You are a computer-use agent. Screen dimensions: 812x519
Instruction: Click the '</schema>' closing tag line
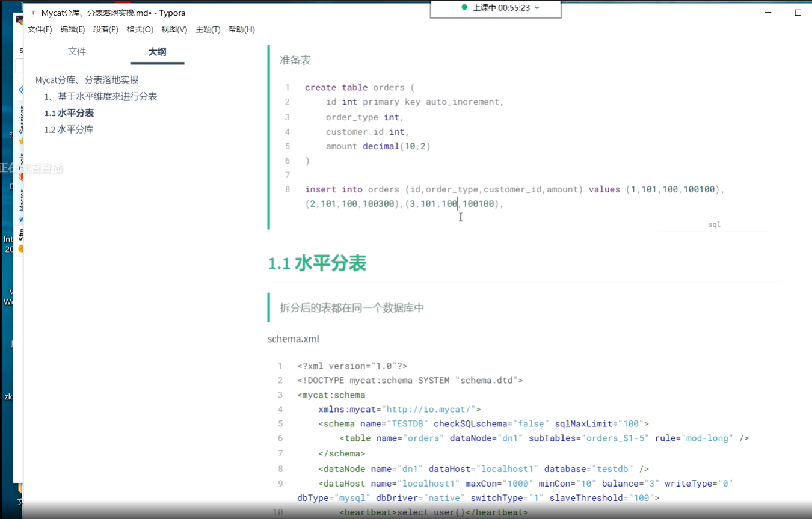(342, 453)
